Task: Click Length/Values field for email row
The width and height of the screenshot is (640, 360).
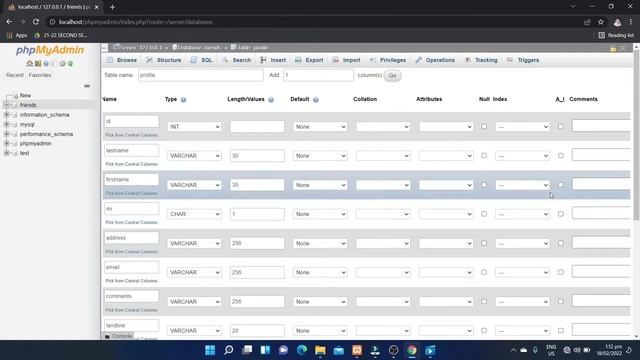Action: (257, 272)
